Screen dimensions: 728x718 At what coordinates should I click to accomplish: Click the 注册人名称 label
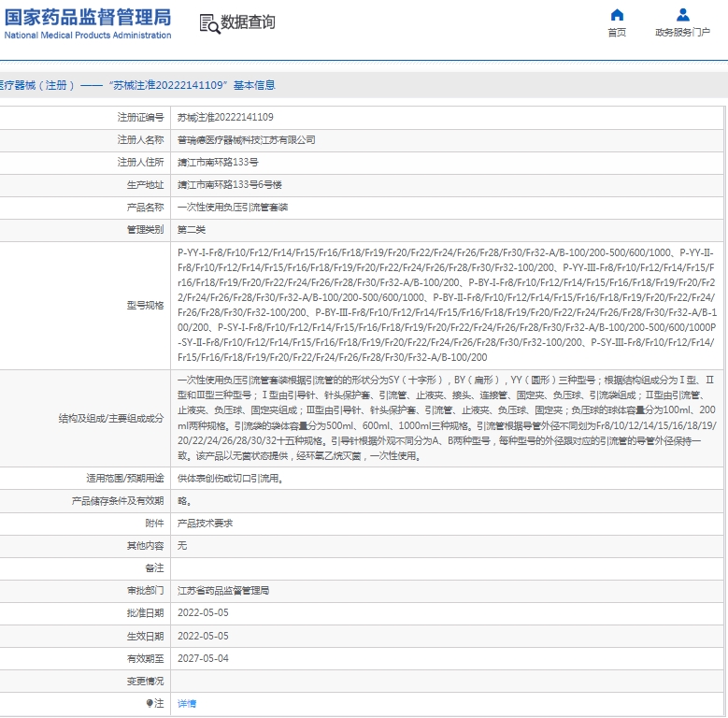[140, 140]
